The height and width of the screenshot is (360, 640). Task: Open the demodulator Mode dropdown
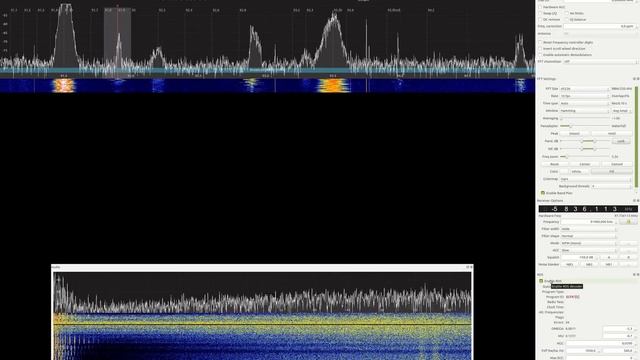click(x=589, y=243)
